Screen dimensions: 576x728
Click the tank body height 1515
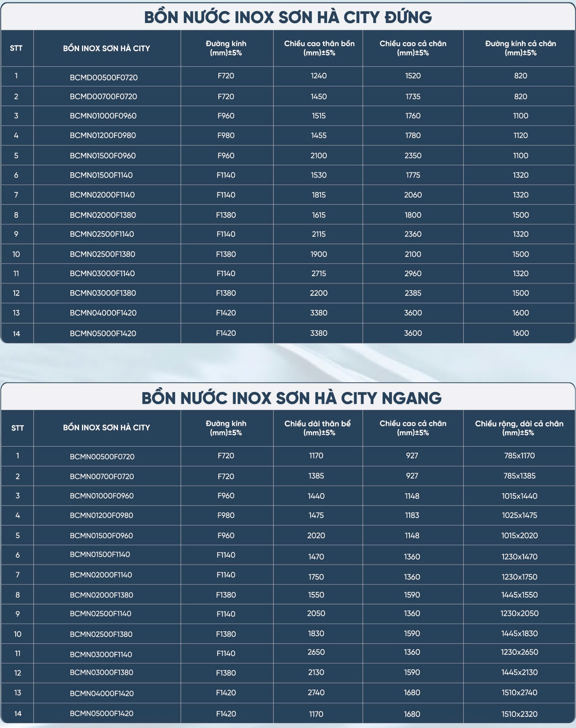[x=319, y=116]
